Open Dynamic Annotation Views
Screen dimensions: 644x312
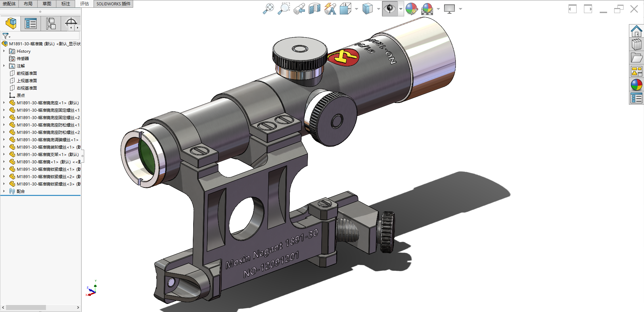coord(330,9)
